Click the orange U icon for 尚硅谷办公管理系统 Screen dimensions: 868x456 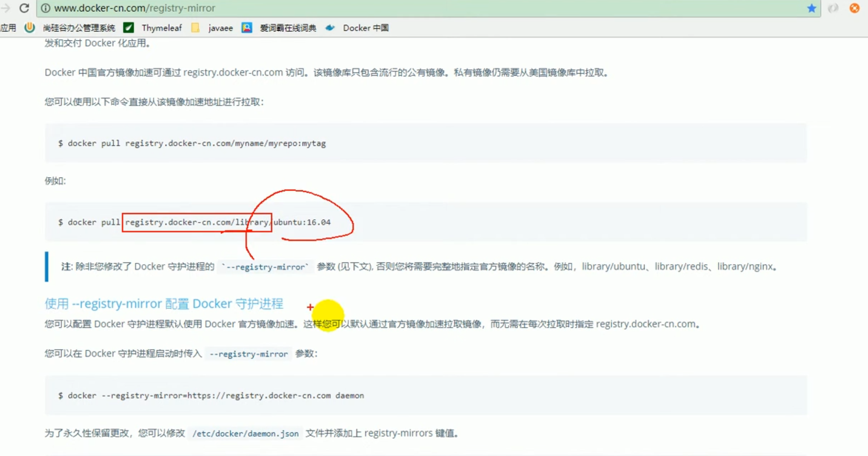click(30, 28)
